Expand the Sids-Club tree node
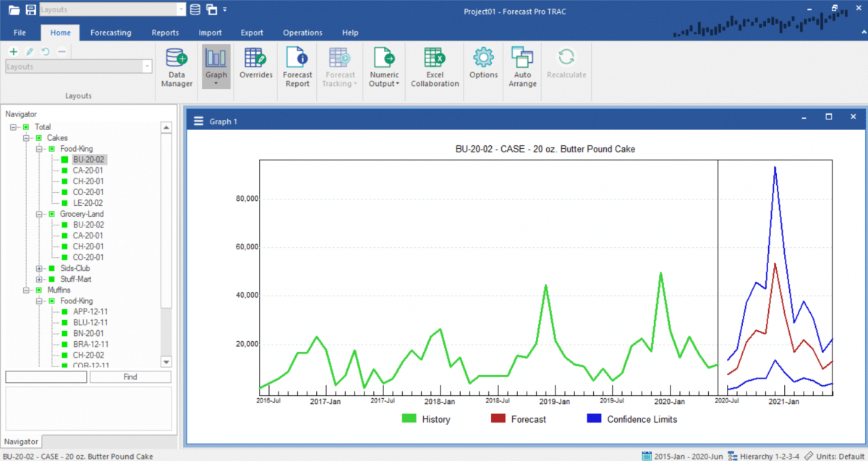 (x=40, y=268)
